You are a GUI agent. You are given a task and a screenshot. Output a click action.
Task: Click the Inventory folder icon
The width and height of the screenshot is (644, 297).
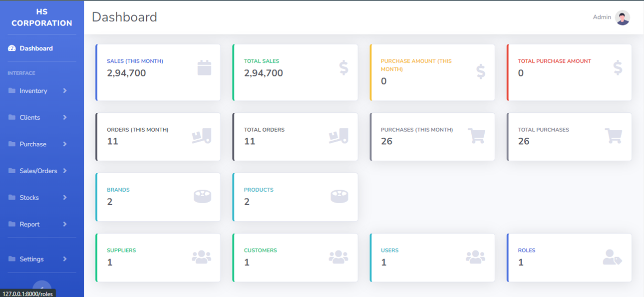pyautogui.click(x=12, y=91)
